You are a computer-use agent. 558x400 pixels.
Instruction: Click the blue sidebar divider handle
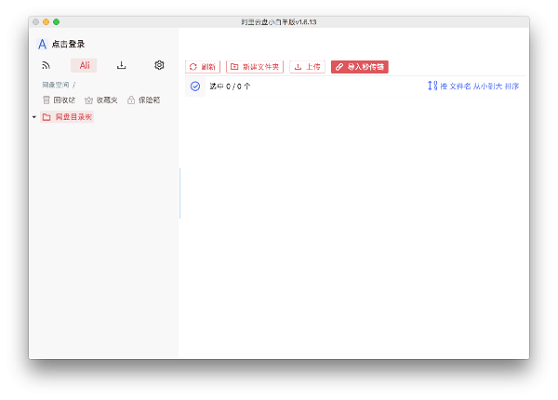[x=180, y=193]
